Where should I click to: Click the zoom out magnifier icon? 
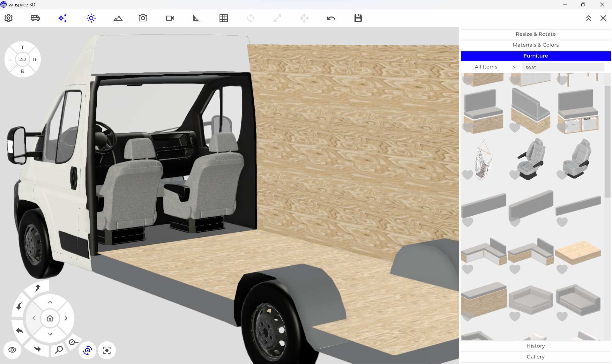(73, 342)
